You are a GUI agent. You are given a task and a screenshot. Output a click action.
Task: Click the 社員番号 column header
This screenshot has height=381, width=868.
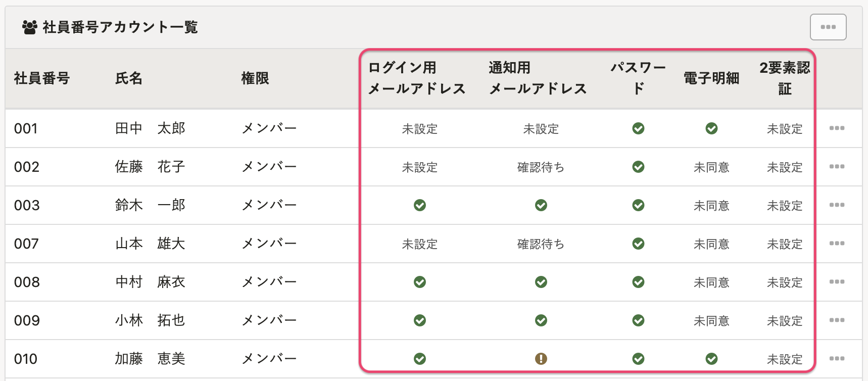pos(42,78)
